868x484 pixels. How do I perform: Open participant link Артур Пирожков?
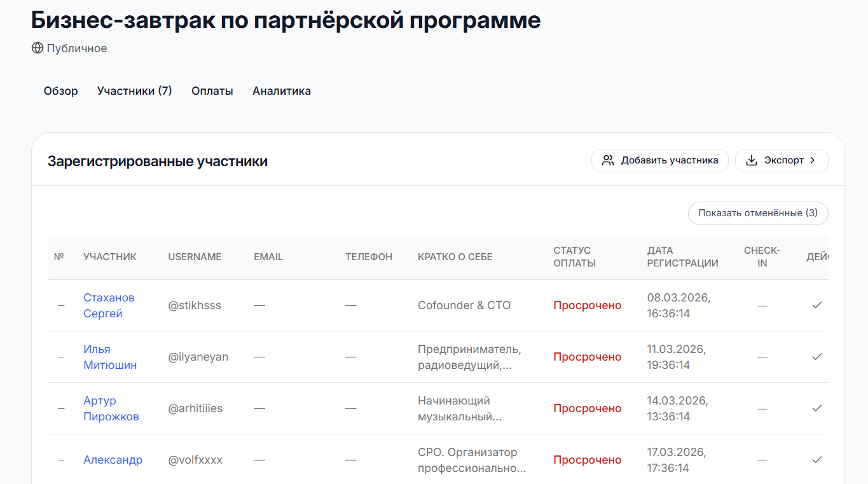point(111,408)
